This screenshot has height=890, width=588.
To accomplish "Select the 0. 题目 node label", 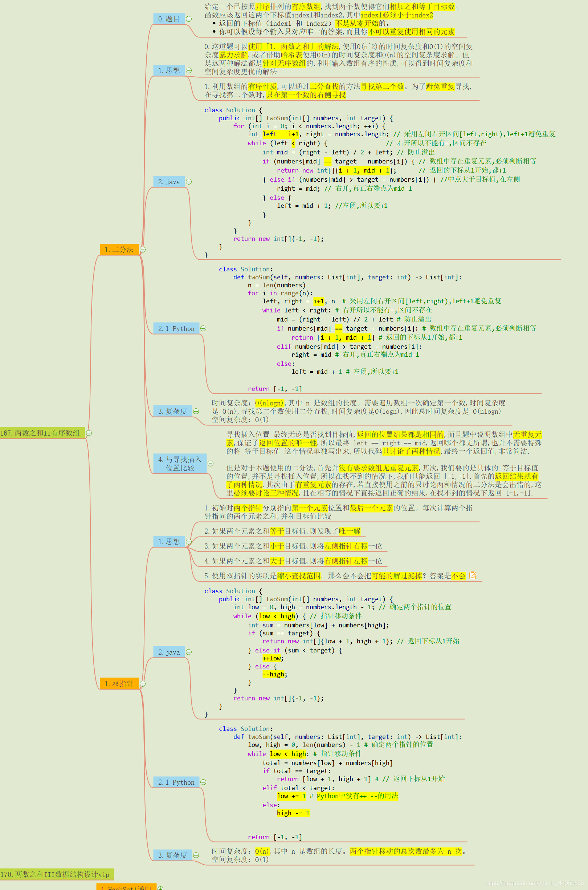I will (x=169, y=19).
